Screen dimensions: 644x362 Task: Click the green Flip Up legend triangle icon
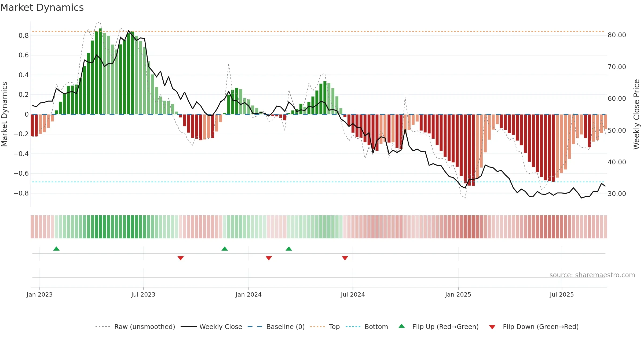402,326
